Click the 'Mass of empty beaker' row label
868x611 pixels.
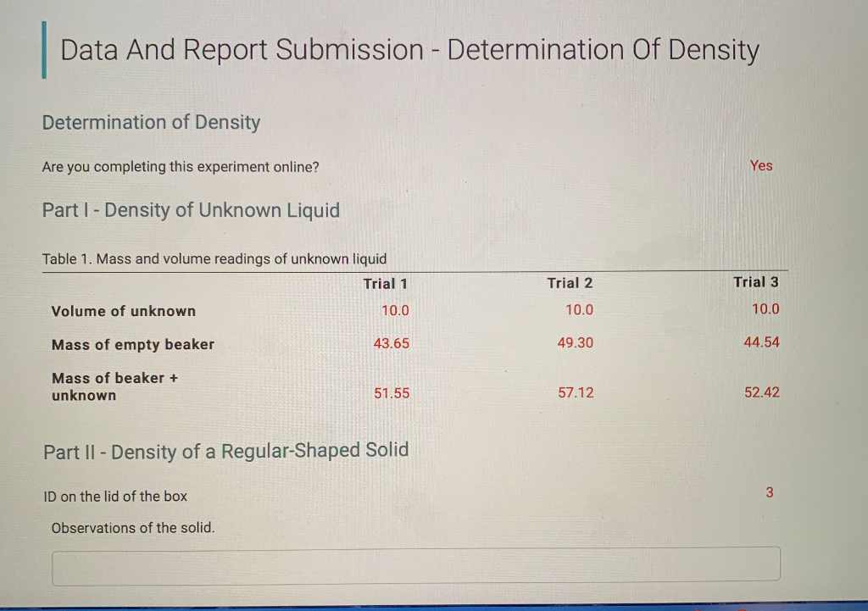(131, 344)
